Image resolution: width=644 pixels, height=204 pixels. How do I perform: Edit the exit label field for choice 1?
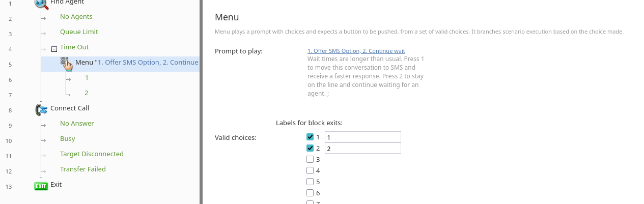[x=362, y=137]
